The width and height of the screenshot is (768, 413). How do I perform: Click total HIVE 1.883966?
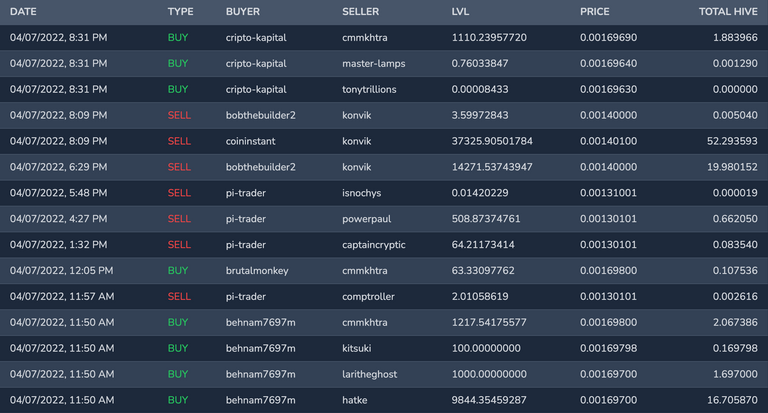pyautogui.click(x=735, y=38)
